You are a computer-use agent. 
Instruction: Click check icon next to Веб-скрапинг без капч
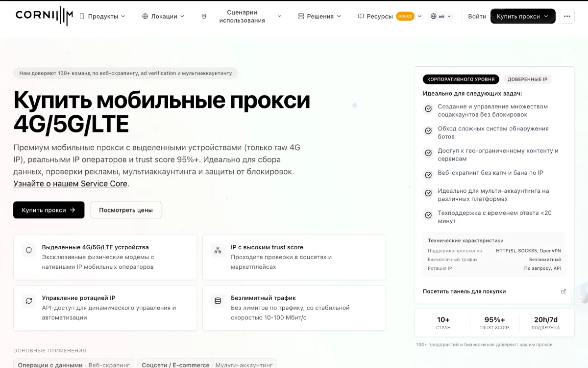click(428, 174)
